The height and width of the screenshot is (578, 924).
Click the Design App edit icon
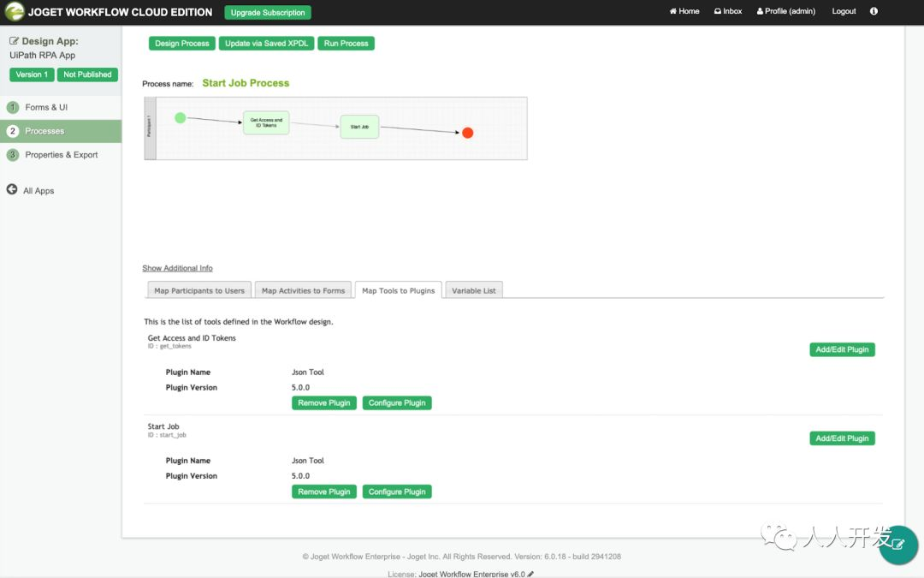click(x=14, y=41)
